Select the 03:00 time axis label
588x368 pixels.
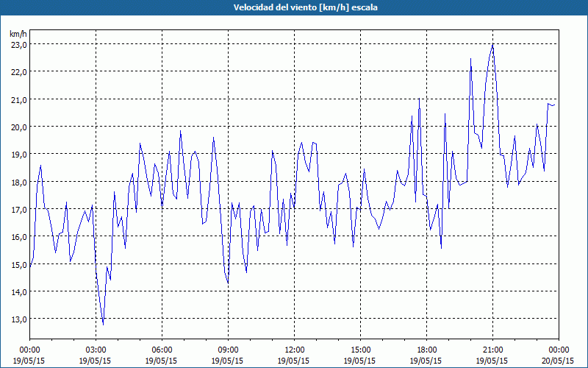click(x=96, y=350)
